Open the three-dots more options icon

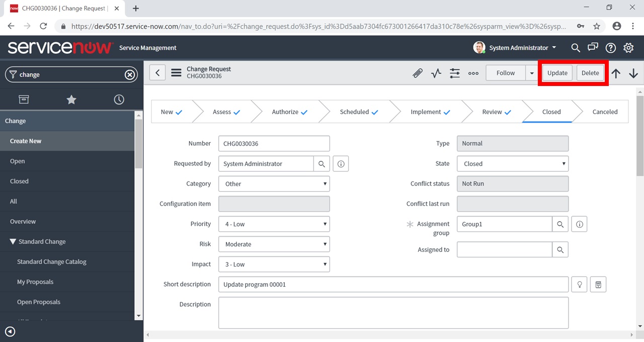tap(473, 73)
